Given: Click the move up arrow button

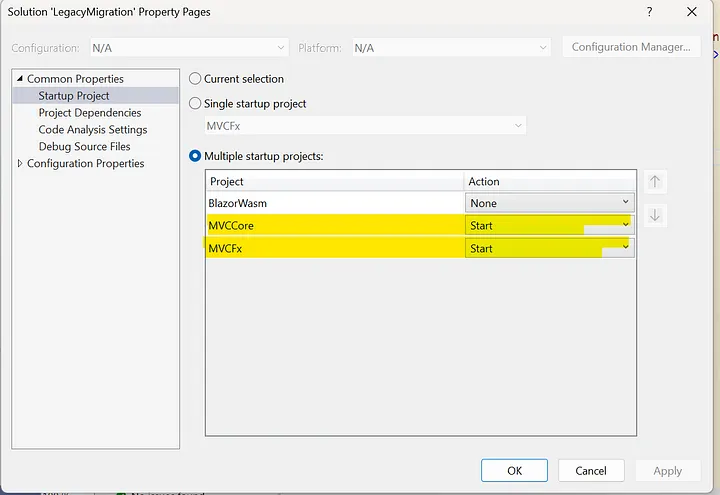Looking at the screenshot, I should 655,182.
